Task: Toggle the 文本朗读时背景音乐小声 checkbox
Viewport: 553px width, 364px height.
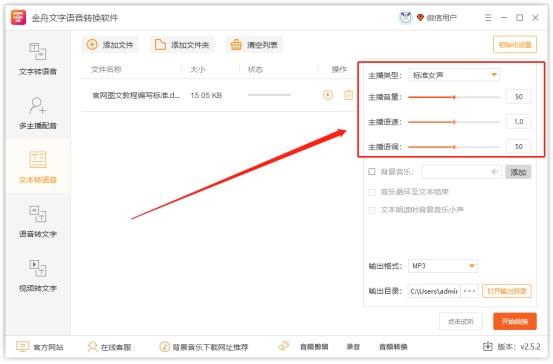Action: tap(372, 210)
